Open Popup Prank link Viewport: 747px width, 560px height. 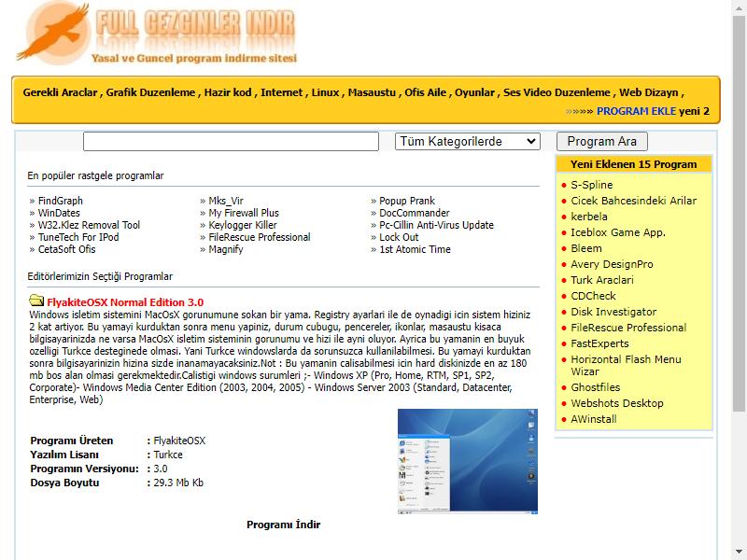[x=407, y=201]
